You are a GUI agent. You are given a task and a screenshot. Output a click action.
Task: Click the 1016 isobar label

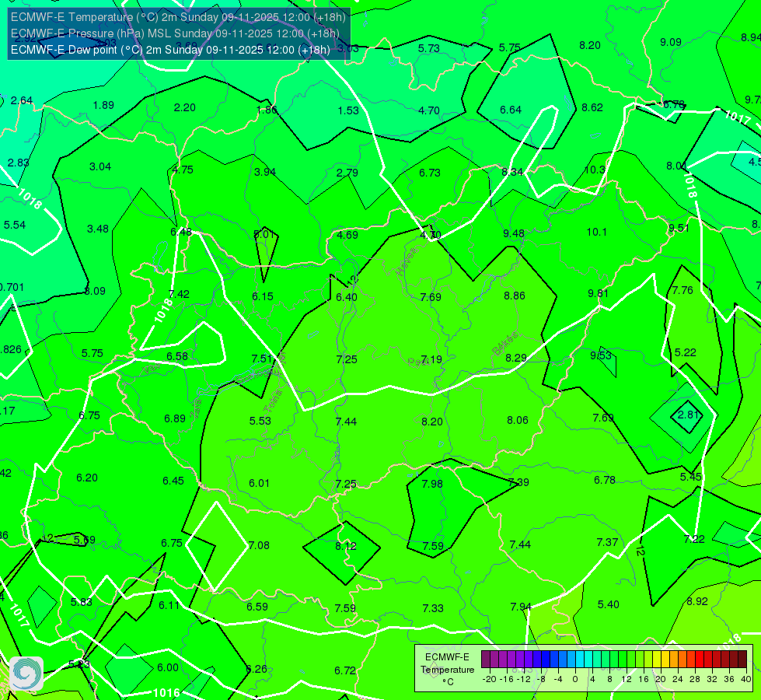(166, 693)
